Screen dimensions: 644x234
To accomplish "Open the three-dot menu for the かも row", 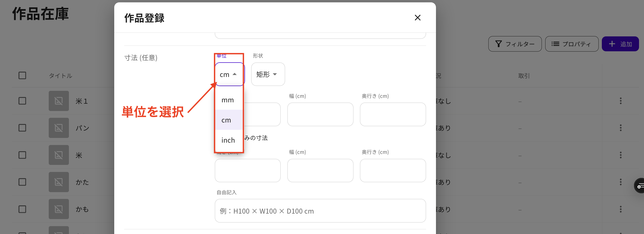I will tap(620, 209).
